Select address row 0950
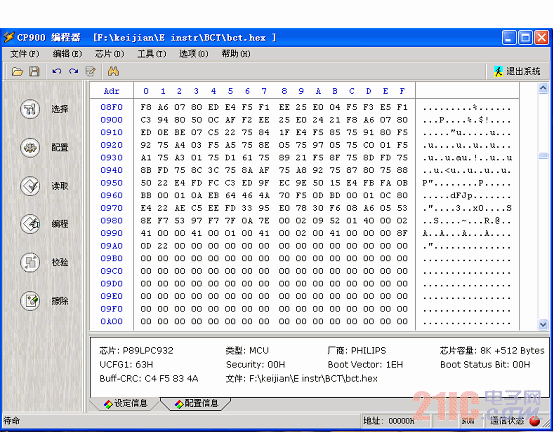 click(x=111, y=183)
